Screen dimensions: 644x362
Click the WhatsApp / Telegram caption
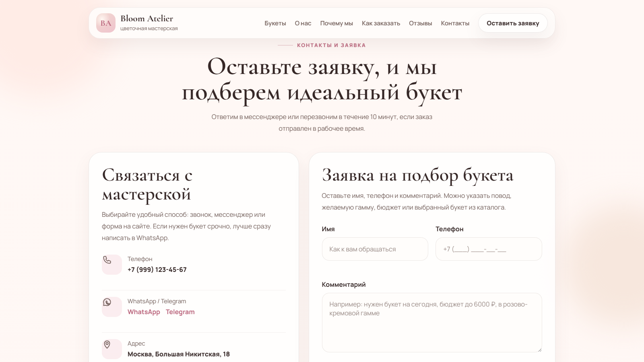[157, 301]
